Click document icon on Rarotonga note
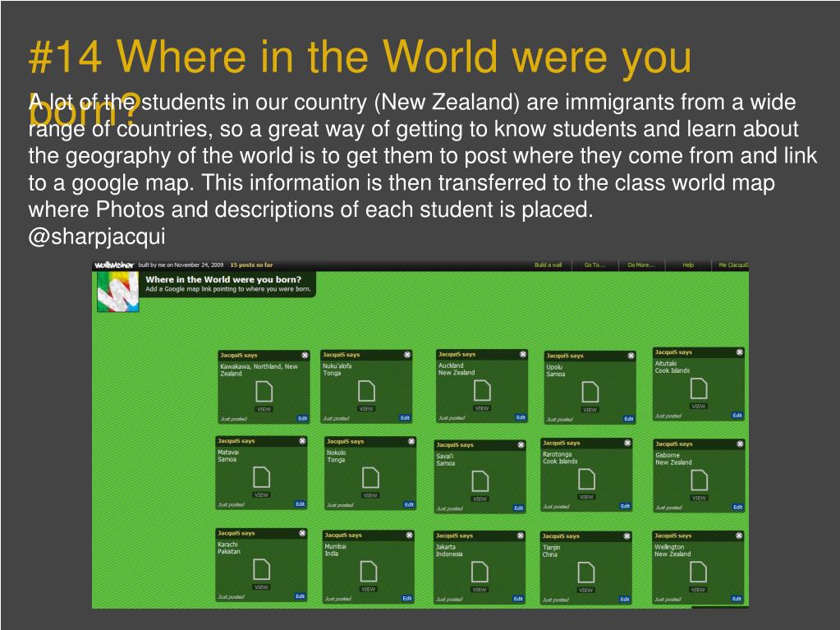The width and height of the screenshot is (840, 630). pyautogui.click(x=586, y=480)
